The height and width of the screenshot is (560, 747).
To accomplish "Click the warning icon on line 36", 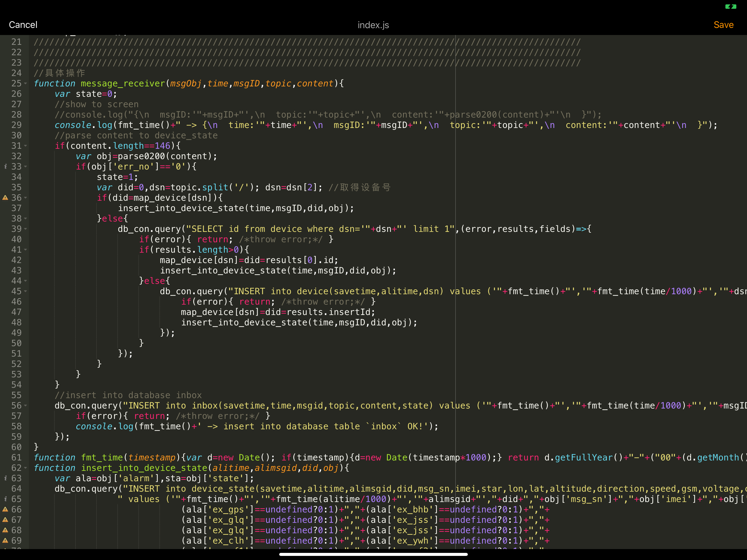I will [5, 198].
